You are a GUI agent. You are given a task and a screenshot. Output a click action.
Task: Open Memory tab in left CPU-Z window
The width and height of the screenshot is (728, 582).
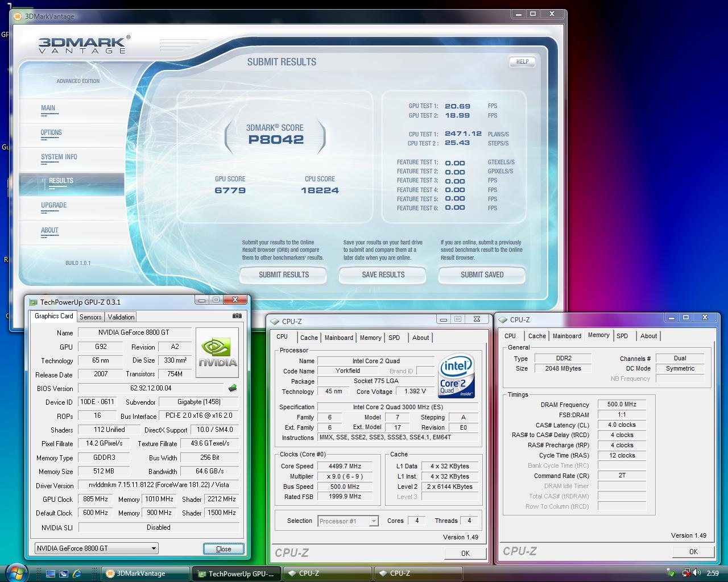tap(371, 338)
